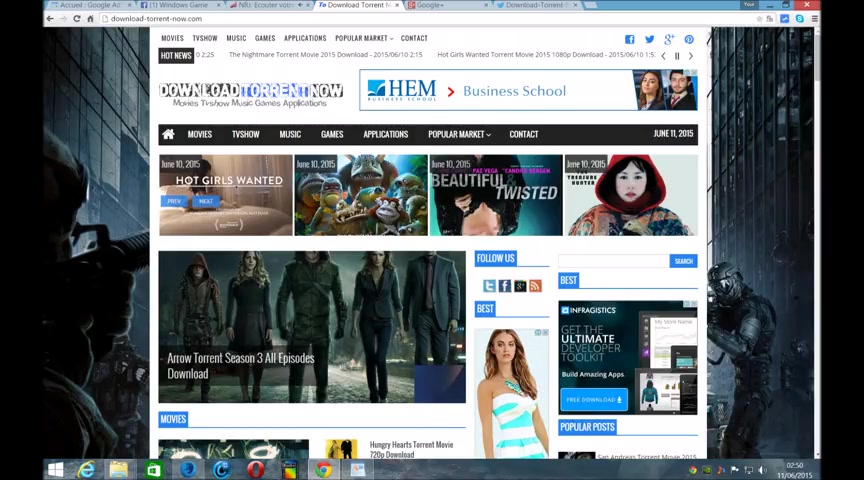The image size is (864, 480).
Task: Click The Nightmare Torrent Movie news headline
Action: tap(325, 55)
